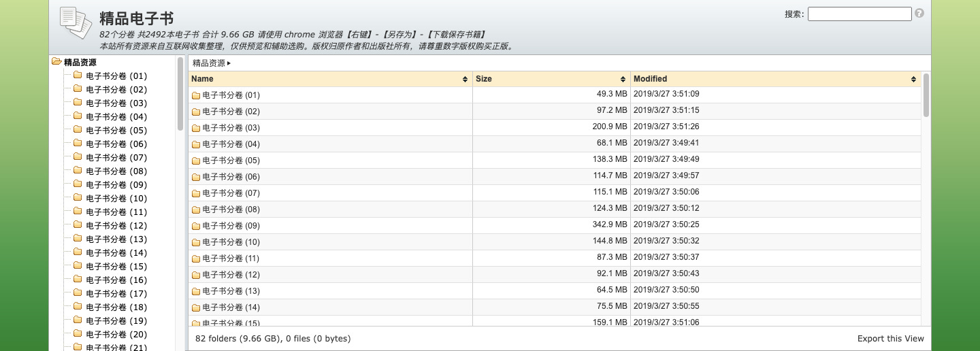
Task: Open tree item 电子书分卷 (10)
Action: [x=116, y=199]
